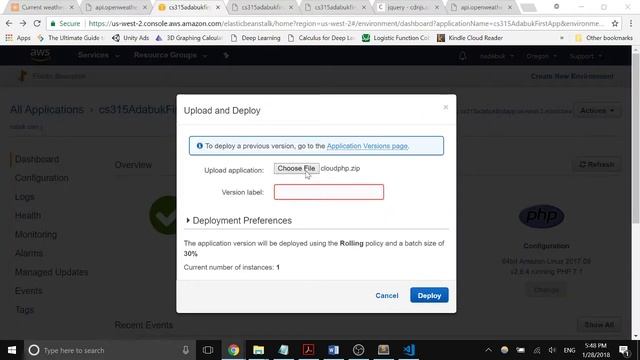Select Configuration in the sidebar
Viewport: 640px width, 360px height.
pyautogui.click(x=41, y=178)
